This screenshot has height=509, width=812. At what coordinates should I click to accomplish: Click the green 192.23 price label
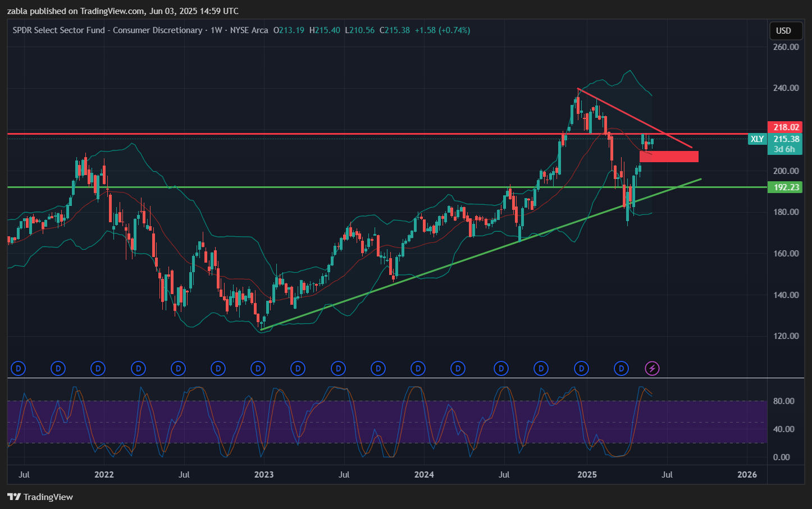[784, 187]
